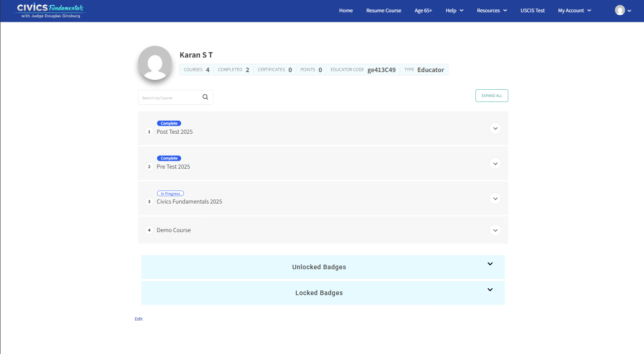Image resolution: width=644 pixels, height=354 pixels.
Task: Click the large profile picture placeholder
Action: [155, 63]
